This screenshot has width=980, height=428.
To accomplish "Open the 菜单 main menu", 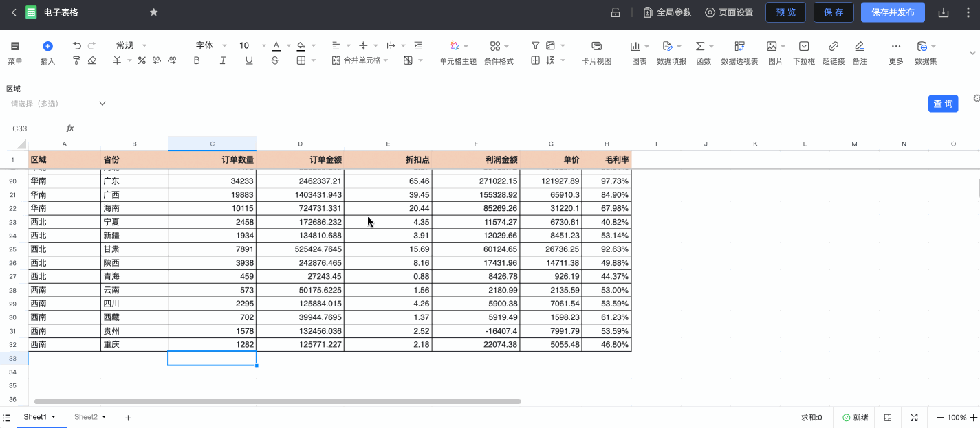I will 15,47.
